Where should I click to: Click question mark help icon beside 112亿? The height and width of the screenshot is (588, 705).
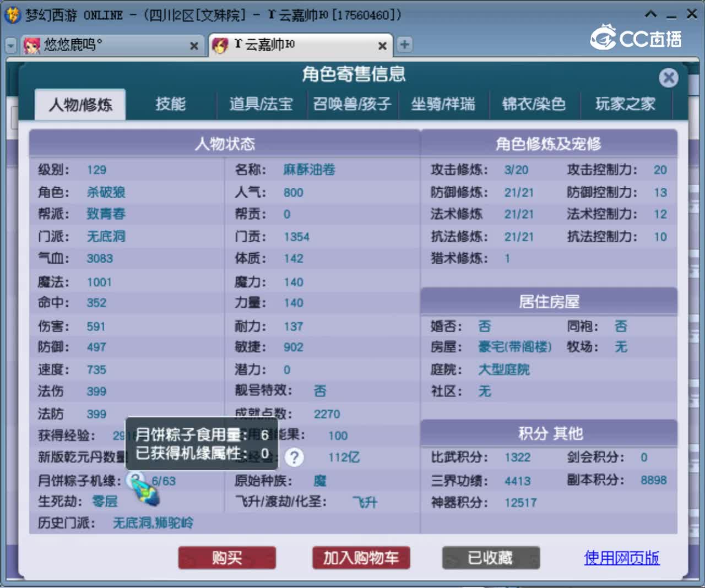tap(294, 457)
